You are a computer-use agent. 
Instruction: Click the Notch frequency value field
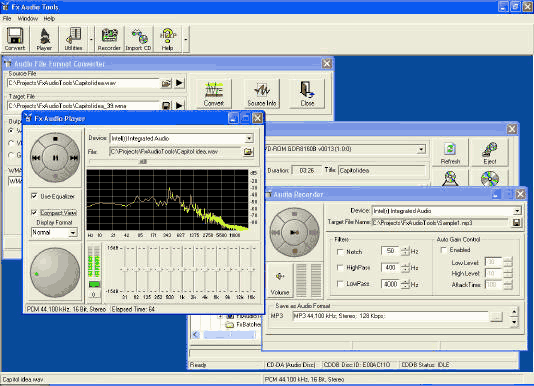click(390, 251)
